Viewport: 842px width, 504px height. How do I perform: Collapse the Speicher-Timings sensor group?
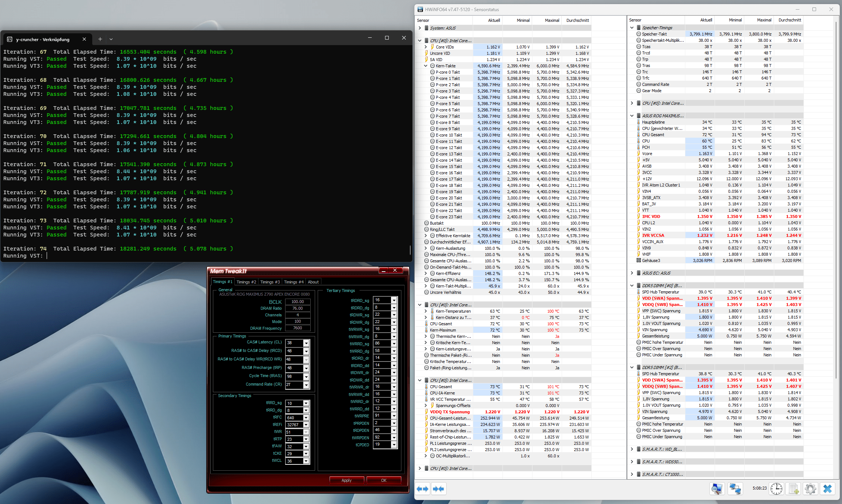pos(632,27)
